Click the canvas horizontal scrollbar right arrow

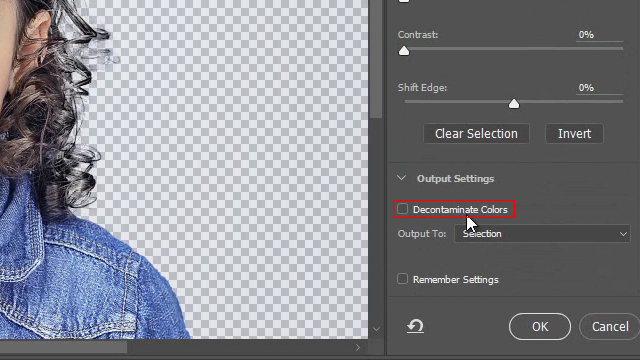(x=358, y=347)
